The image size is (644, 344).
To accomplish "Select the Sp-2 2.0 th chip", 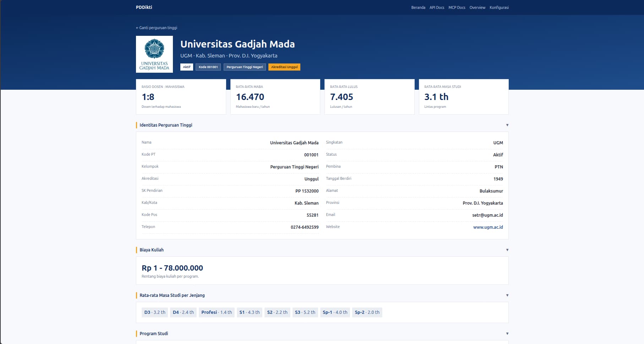I will point(367,312).
